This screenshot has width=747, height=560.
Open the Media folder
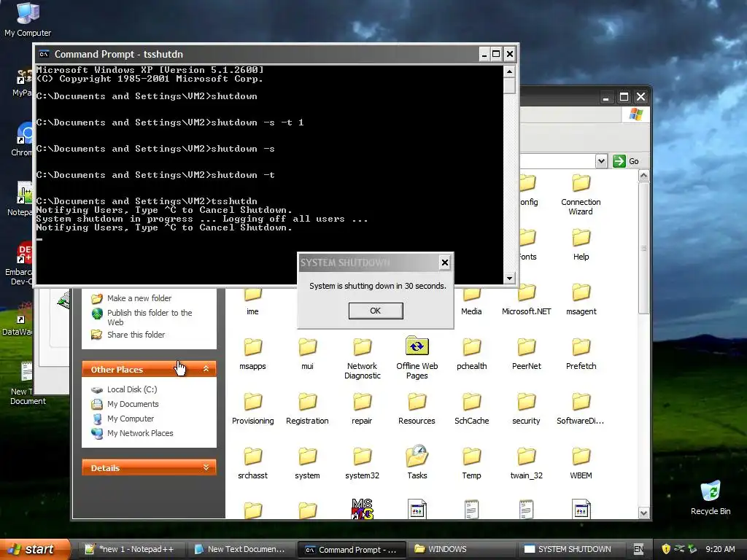[472, 302]
